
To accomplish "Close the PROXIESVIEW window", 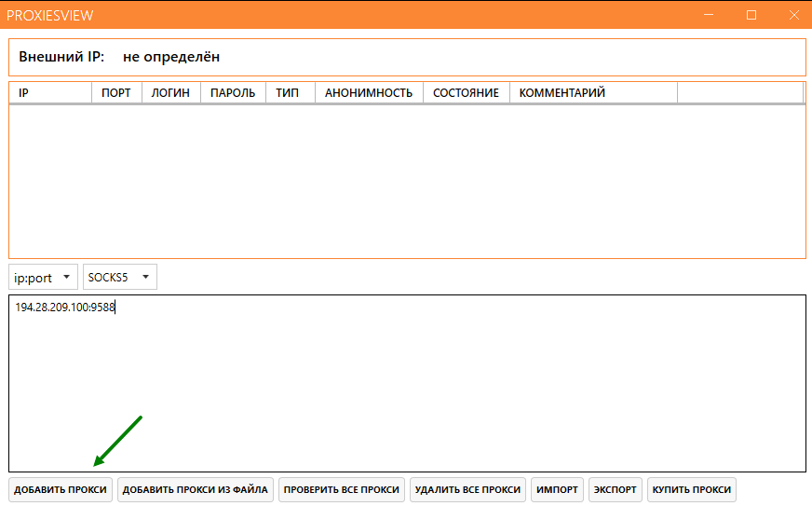I will [794, 15].
